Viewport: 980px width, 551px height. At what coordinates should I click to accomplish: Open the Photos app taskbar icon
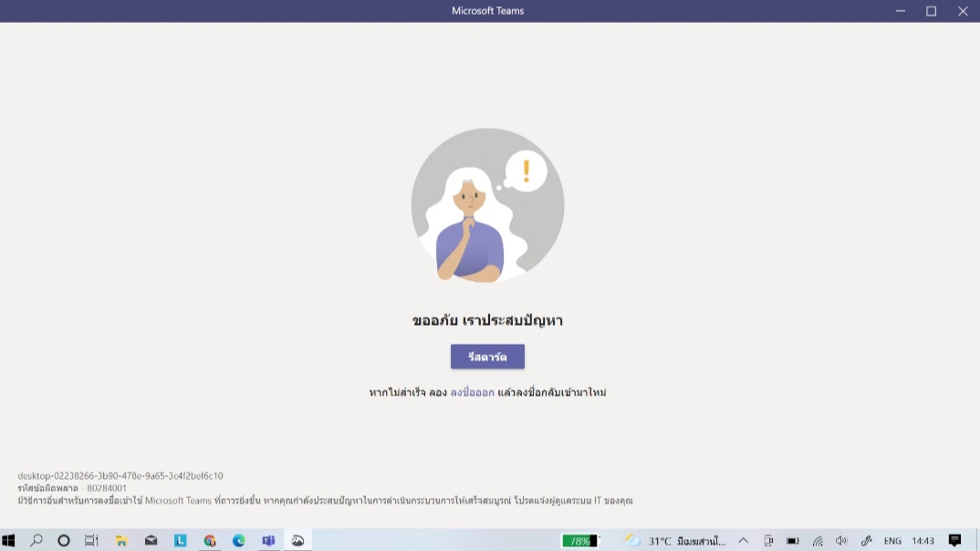click(297, 540)
